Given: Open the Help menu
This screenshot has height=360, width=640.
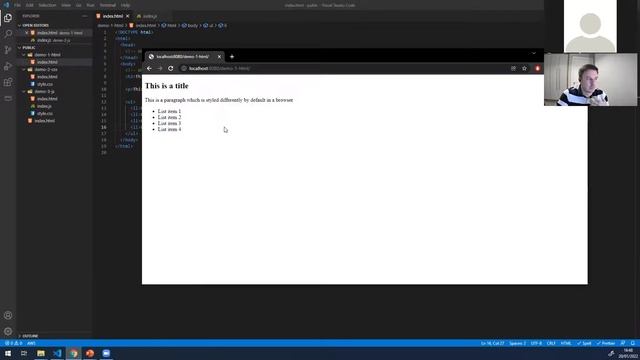Looking at the screenshot, I should click(x=125, y=5).
